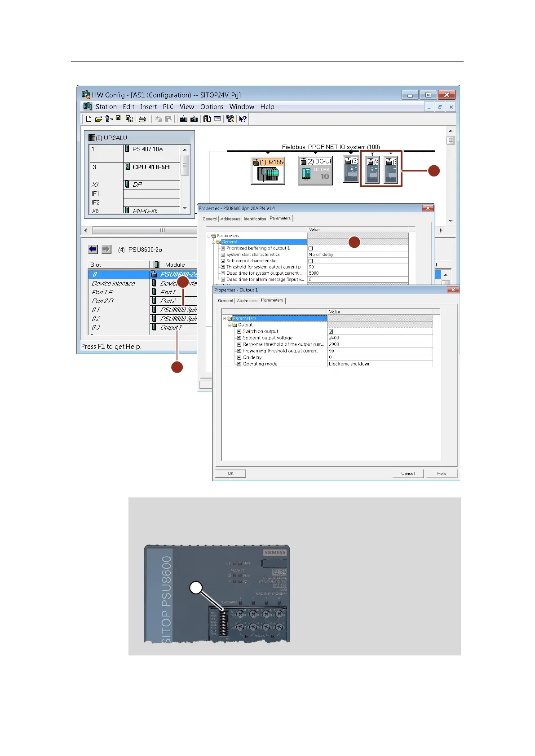The height and width of the screenshot is (756, 535).
Task: Switch to Addresses tab in Output 1 dialog
Action: click(247, 300)
